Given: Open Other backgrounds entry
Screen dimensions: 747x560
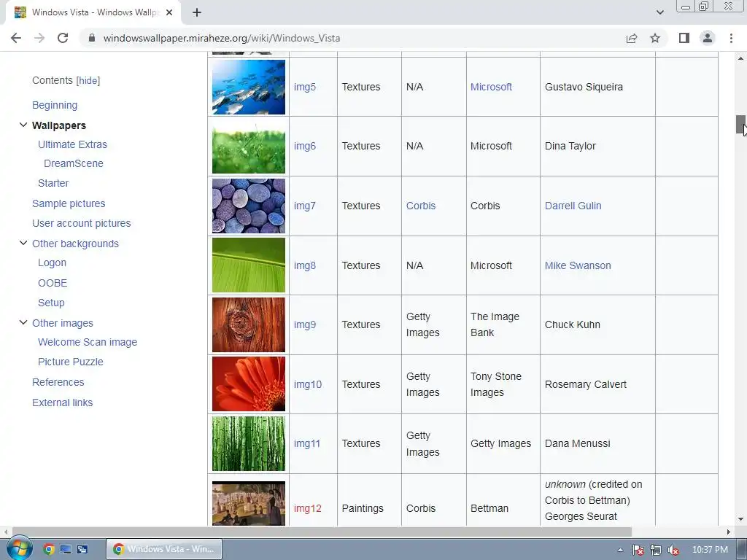Looking at the screenshot, I should 75,244.
